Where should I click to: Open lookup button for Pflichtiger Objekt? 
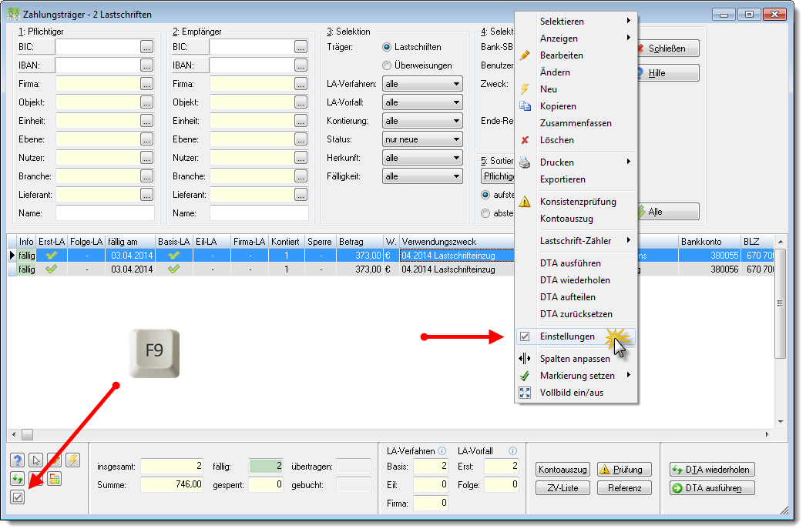pos(147,102)
